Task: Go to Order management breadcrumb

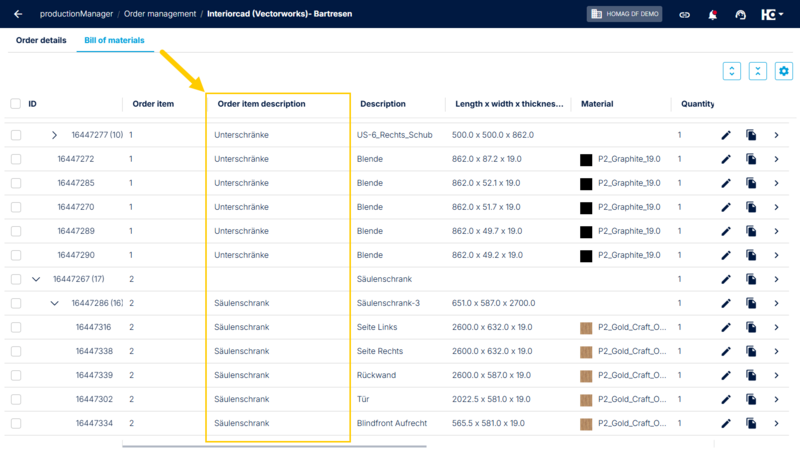Action: (x=160, y=14)
